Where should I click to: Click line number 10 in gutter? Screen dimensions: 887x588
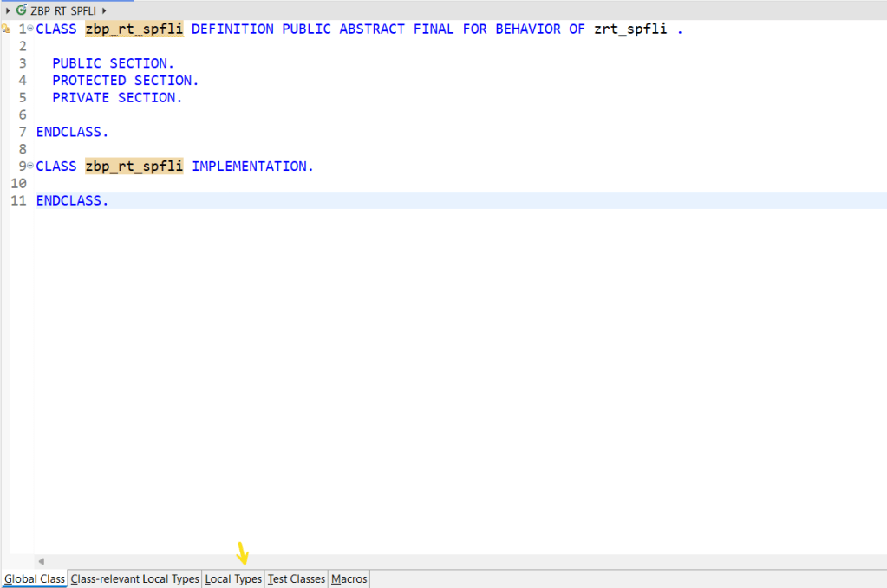pos(18,183)
